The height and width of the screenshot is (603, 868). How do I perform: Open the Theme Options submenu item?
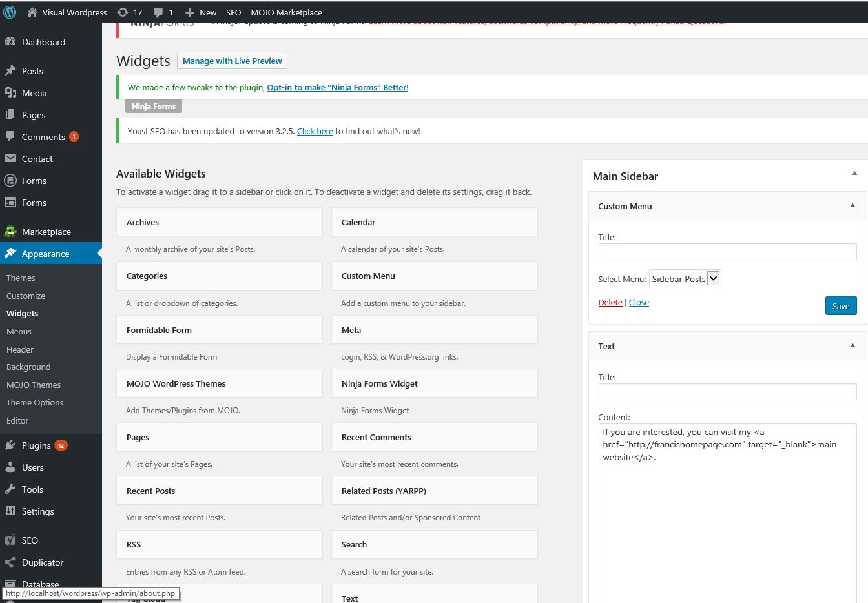pos(35,402)
